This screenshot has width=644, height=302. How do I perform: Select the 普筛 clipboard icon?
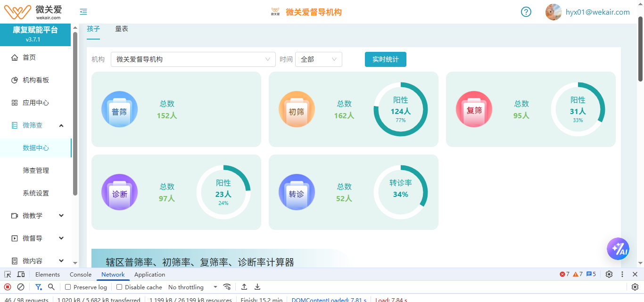(119, 109)
